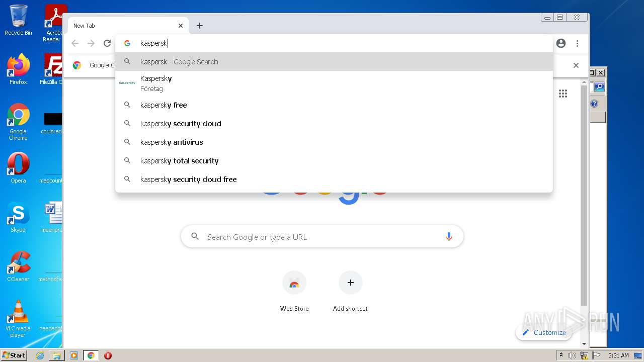Open VLC media player desktop shortcut
Viewport: 644px width, 362px height.
point(18,319)
